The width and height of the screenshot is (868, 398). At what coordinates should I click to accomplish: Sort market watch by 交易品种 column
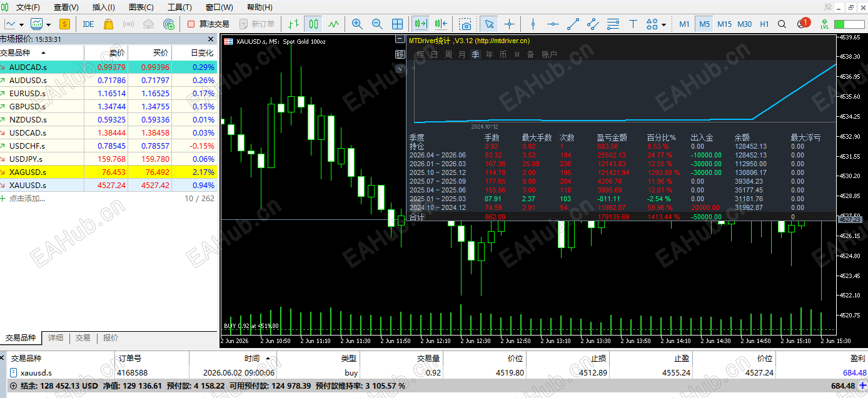[x=42, y=52]
